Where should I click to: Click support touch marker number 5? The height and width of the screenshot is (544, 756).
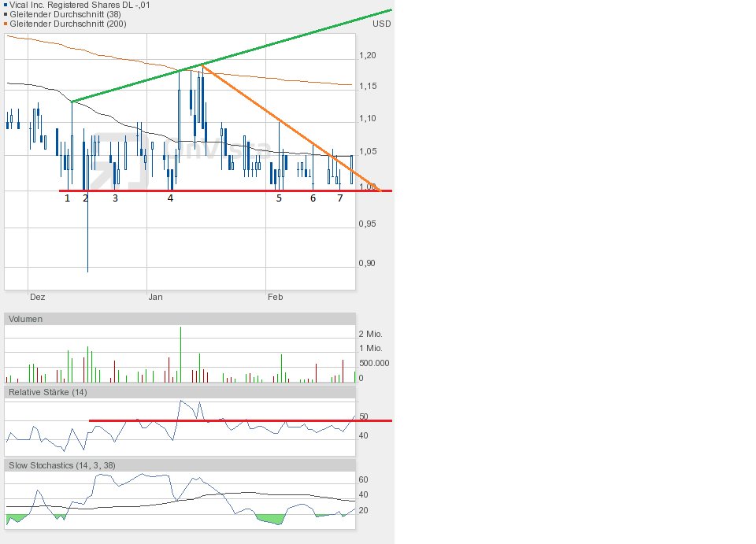point(279,198)
